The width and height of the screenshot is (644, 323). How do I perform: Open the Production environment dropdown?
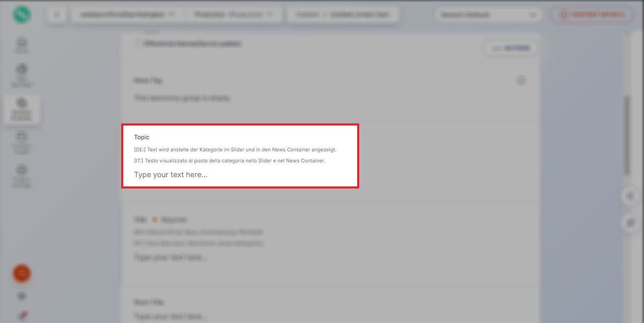pyautogui.click(x=233, y=15)
